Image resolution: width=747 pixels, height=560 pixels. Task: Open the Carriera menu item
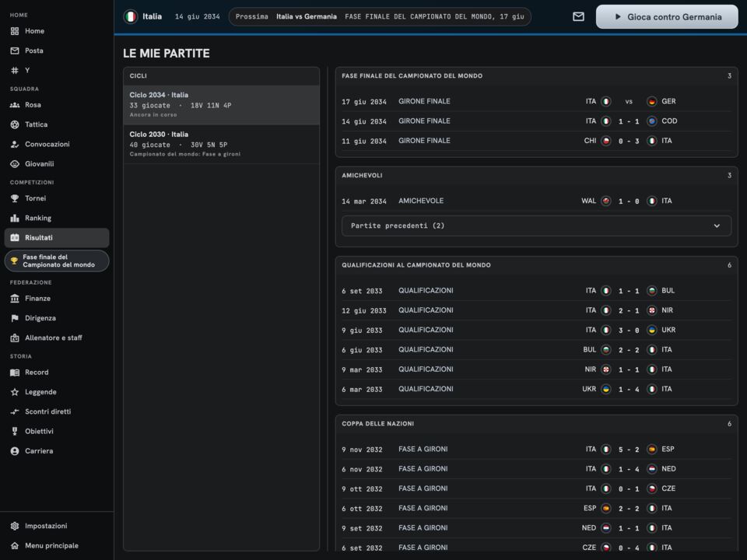point(57,451)
